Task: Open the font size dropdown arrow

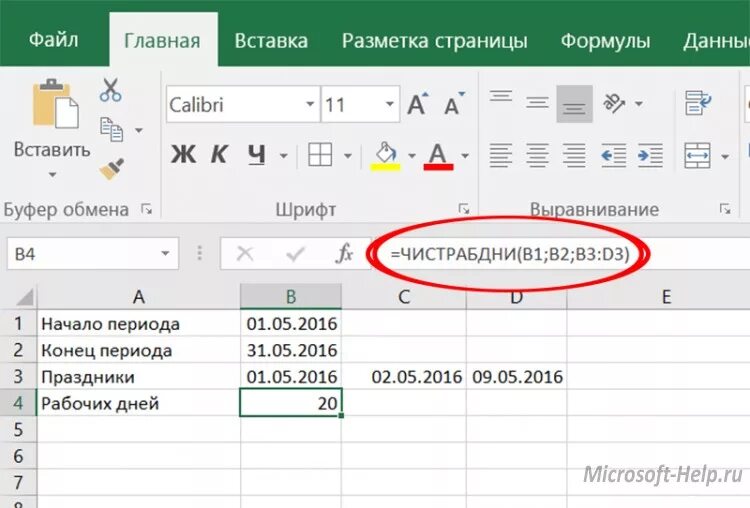Action: coord(390,104)
